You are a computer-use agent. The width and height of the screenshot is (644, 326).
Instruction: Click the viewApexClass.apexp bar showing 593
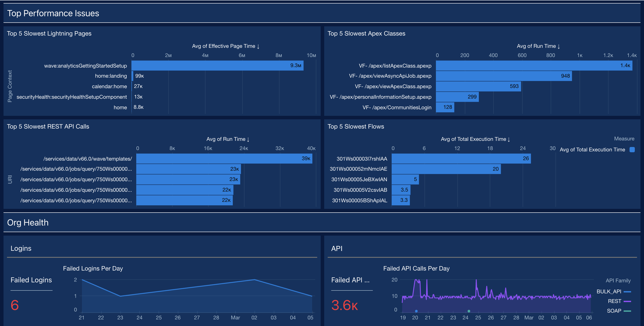[x=478, y=86]
